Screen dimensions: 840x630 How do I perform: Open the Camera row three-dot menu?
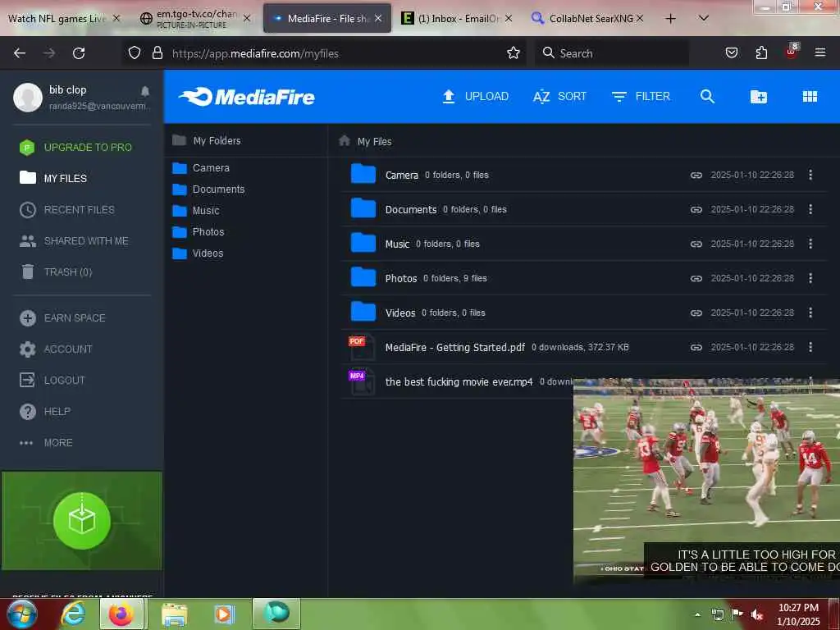pos(810,175)
